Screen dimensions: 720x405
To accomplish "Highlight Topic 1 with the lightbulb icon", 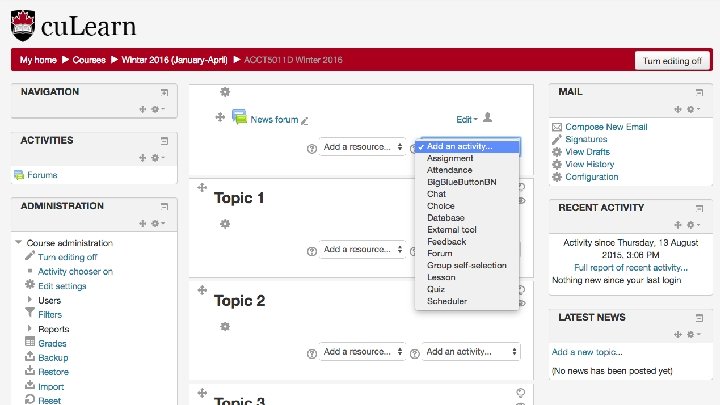I will pos(522,187).
